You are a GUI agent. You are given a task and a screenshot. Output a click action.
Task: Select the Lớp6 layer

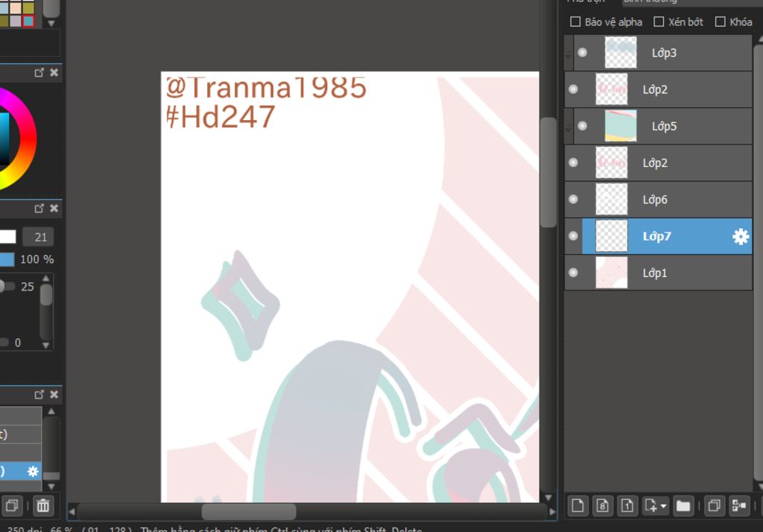658,199
